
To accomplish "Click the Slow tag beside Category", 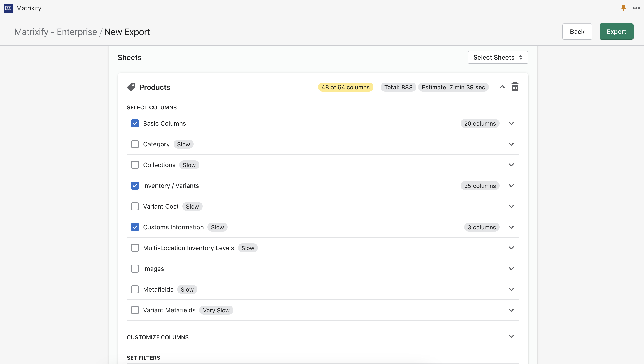I will coord(183,144).
